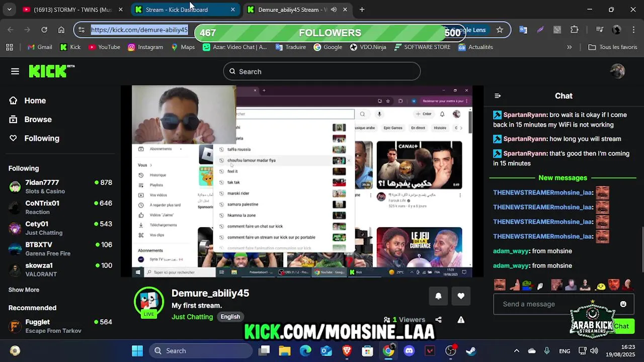Viewport: 644px width, 362px height.
Task: Open Gmail bookmark
Action: click(x=40, y=47)
